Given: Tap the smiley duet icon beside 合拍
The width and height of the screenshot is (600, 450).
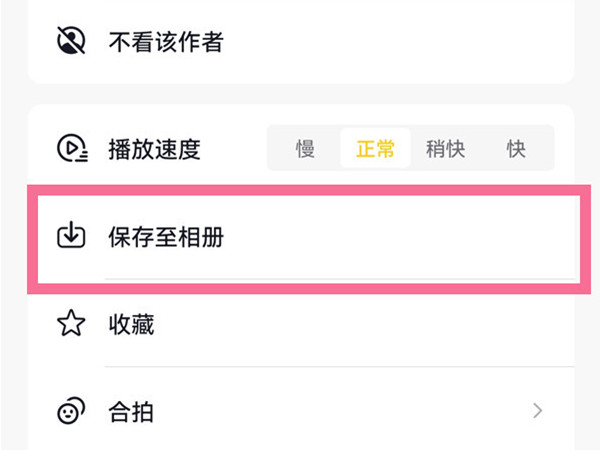Looking at the screenshot, I should click(x=70, y=410).
